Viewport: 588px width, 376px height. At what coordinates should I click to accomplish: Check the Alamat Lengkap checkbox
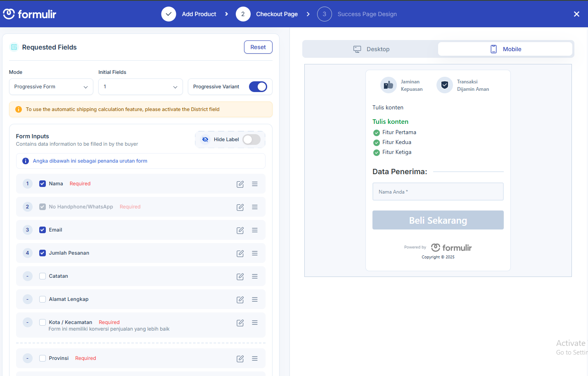coord(43,299)
